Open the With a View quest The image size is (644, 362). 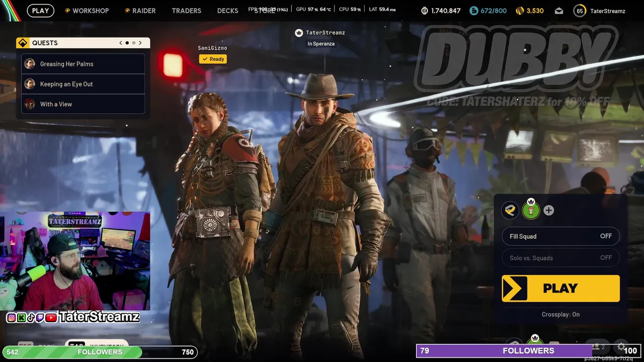pos(83,104)
